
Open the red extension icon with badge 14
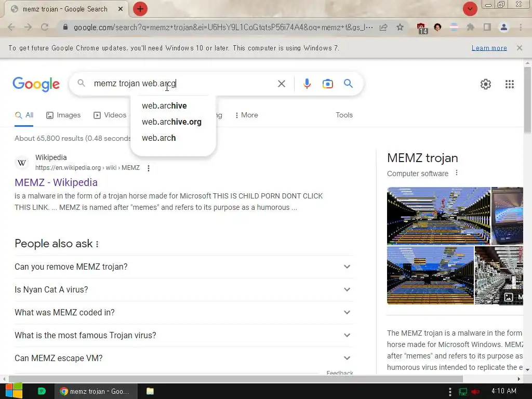tap(422, 28)
